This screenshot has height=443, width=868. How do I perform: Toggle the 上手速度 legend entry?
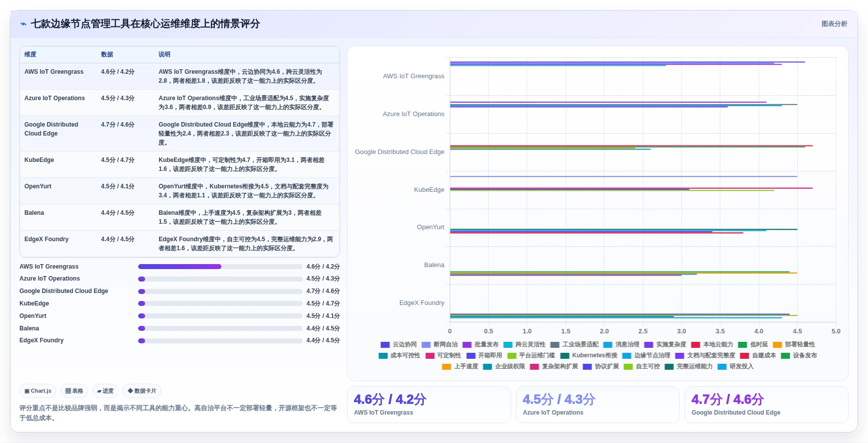click(460, 366)
